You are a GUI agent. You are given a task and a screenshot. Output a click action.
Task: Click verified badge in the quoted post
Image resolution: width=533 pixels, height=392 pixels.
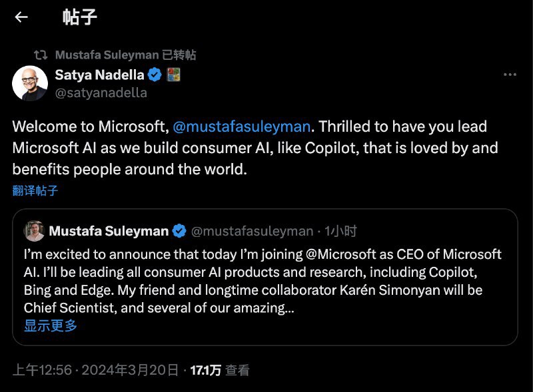point(179,231)
